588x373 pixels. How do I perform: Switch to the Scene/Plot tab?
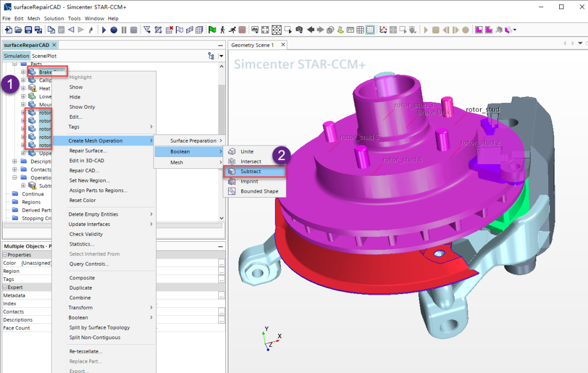tap(44, 56)
